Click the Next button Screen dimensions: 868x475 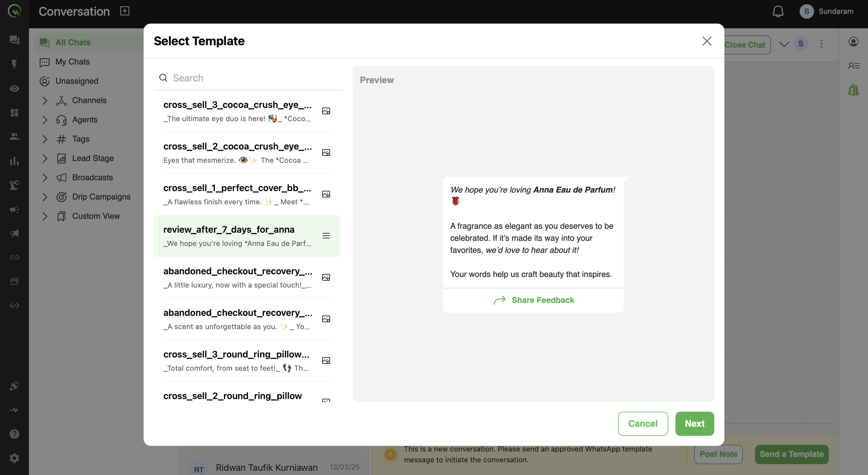coord(694,423)
